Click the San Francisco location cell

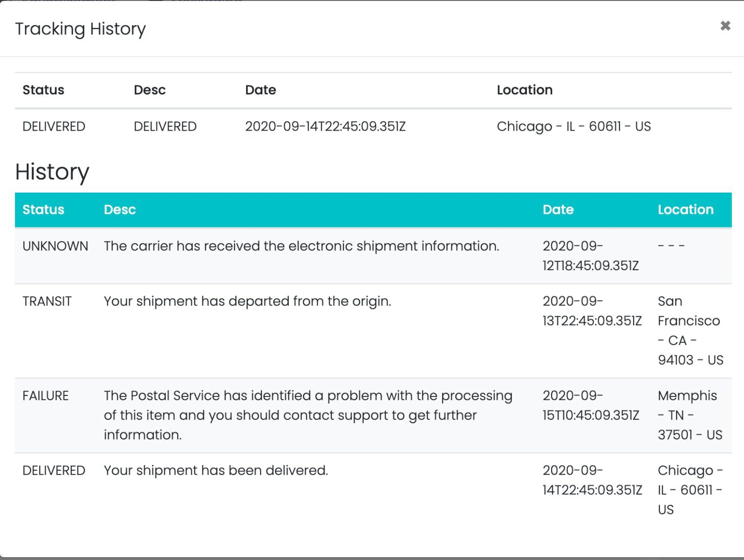[690, 331]
